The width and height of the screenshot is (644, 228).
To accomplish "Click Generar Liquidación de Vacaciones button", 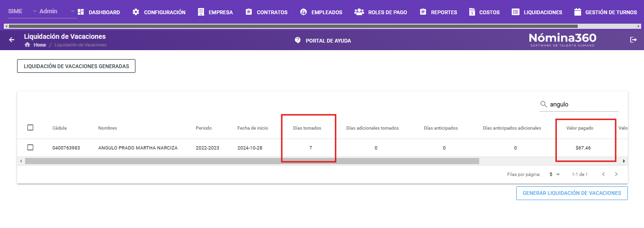I will point(572,193).
